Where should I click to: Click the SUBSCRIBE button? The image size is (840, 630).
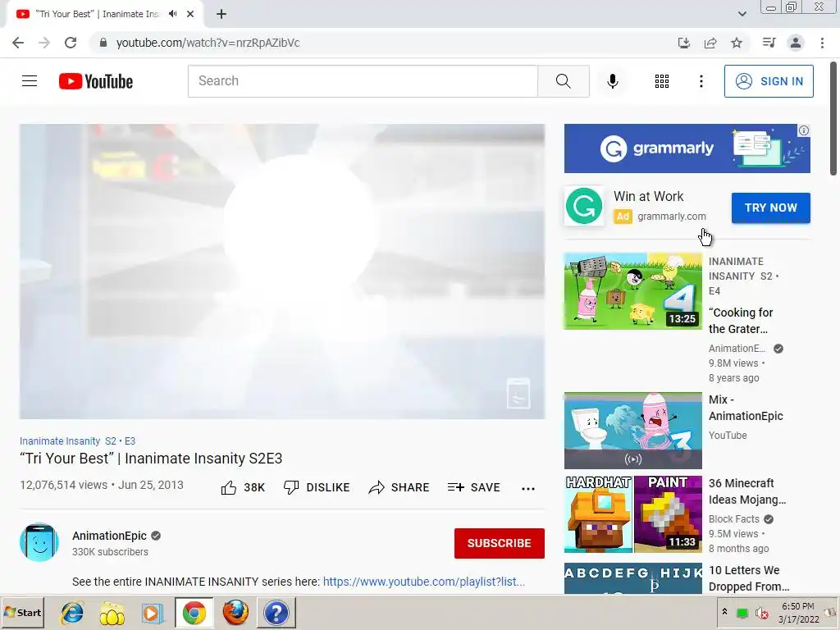pos(500,543)
